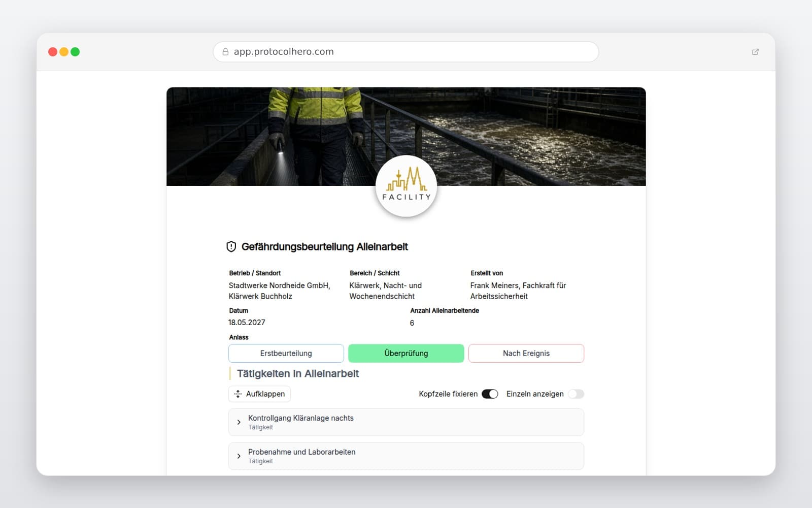Click the external link icon in browser bar
Screen dimensions: 812x508
[755, 52]
